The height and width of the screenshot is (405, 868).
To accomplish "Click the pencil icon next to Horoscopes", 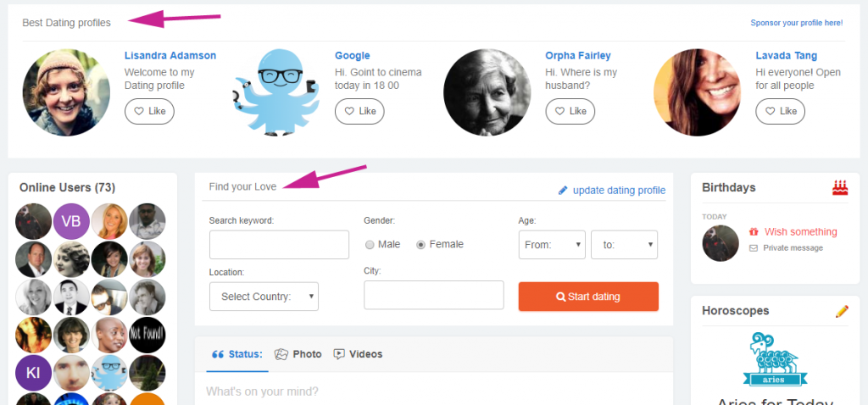I will pos(842,311).
